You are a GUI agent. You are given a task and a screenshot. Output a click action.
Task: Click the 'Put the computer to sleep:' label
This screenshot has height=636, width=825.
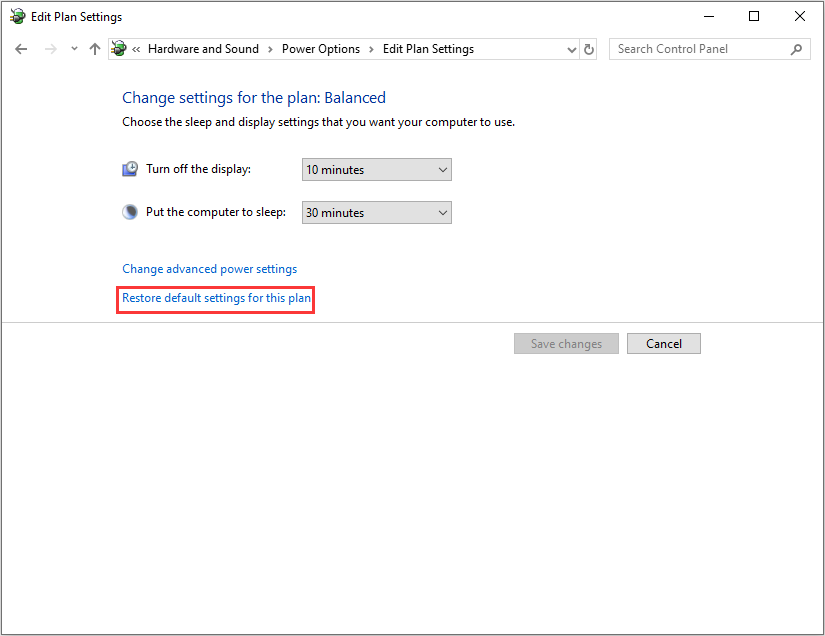pos(216,212)
